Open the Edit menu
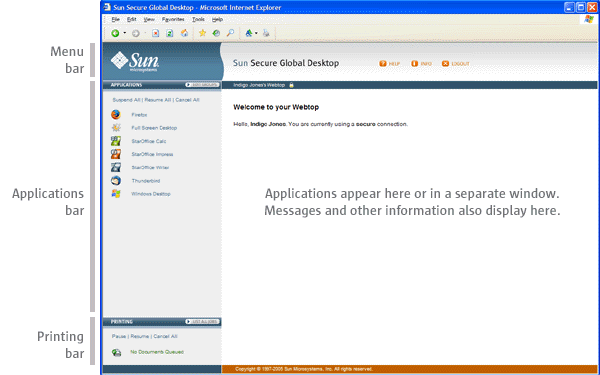Image resolution: width=600 pixels, height=375 pixels. point(132,19)
